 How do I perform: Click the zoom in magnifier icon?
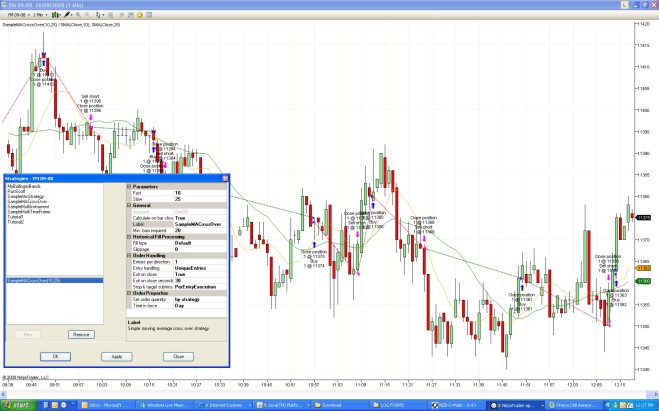click(79, 15)
